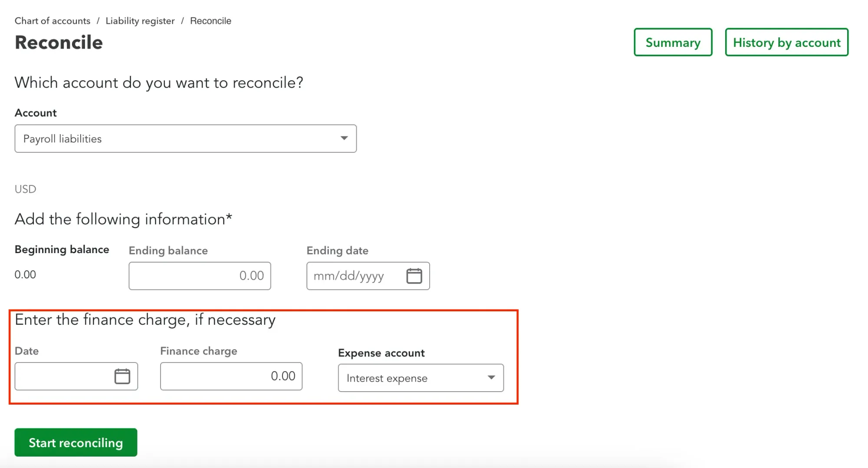The width and height of the screenshot is (868, 468).
Task: Click the dropdown arrow on Interest expense
Action: click(491, 378)
